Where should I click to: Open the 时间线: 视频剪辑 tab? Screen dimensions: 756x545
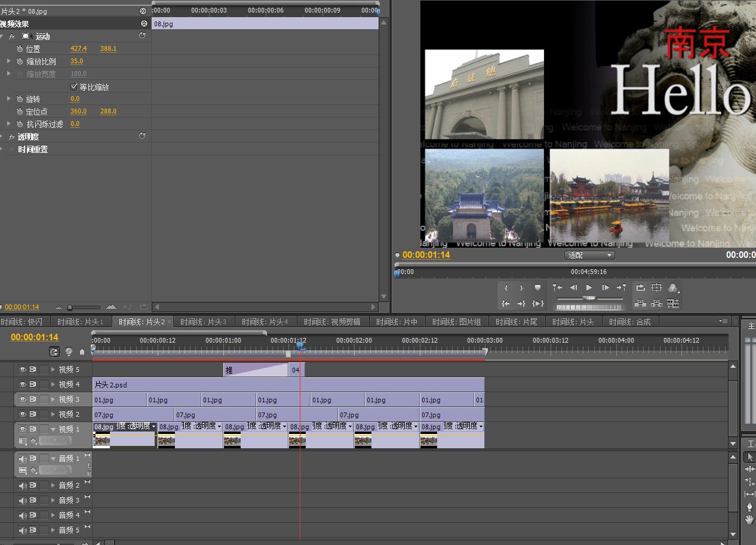pyautogui.click(x=332, y=322)
